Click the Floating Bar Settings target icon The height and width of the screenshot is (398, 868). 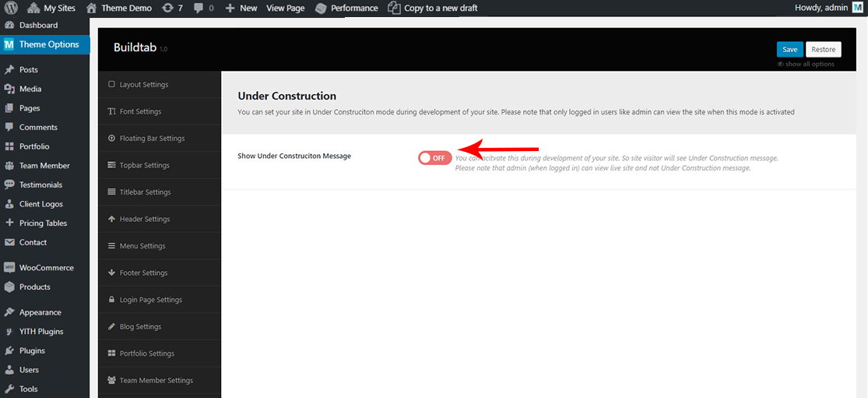coord(111,138)
